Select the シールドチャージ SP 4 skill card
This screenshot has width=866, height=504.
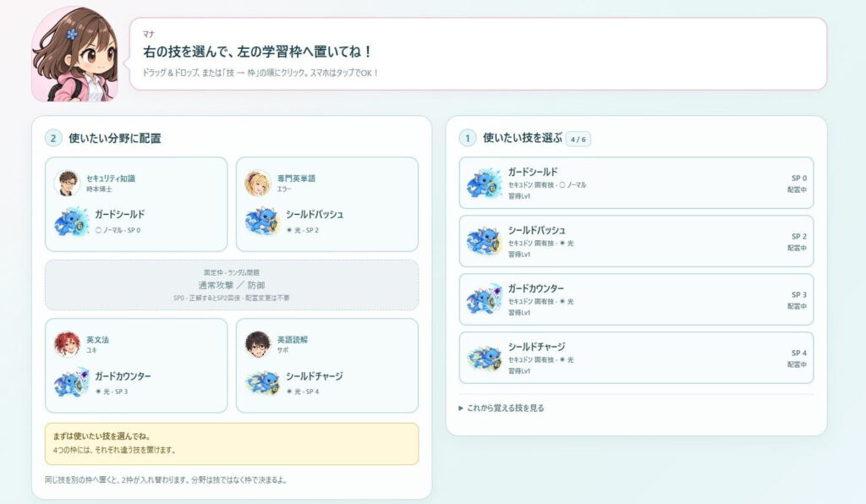coord(636,358)
